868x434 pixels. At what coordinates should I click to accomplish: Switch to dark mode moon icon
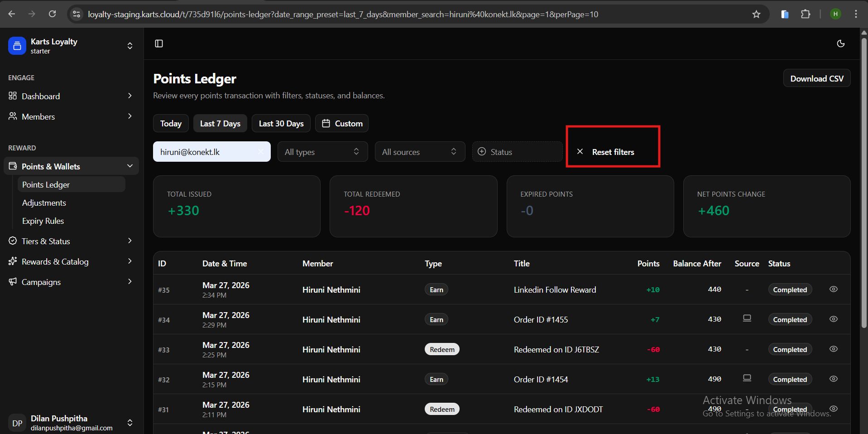point(840,43)
